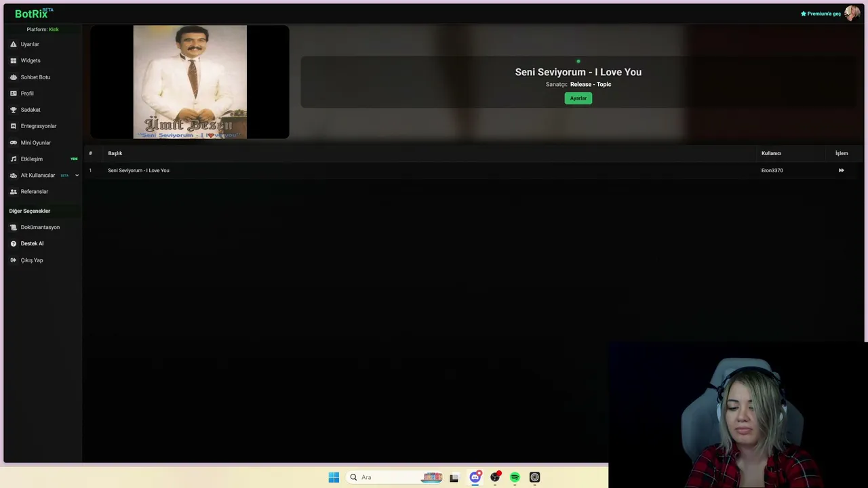
Task: Click the Entegrasyonlar sidebar icon
Action: [13, 126]
